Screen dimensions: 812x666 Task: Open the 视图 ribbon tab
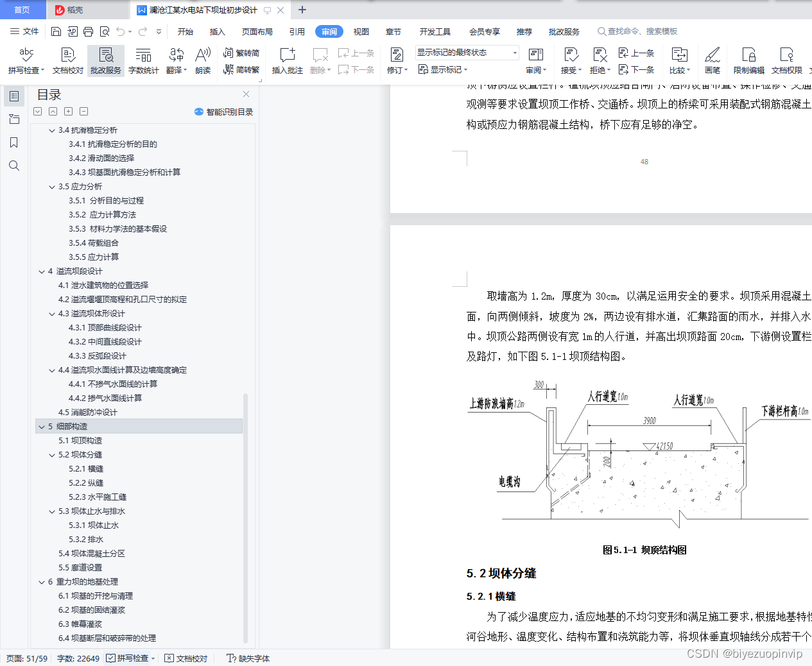361,31
